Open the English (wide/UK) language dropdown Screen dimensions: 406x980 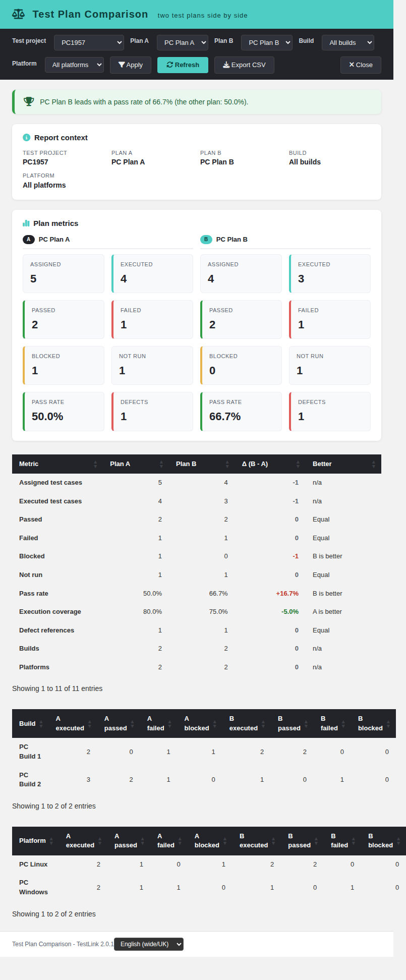149,944
